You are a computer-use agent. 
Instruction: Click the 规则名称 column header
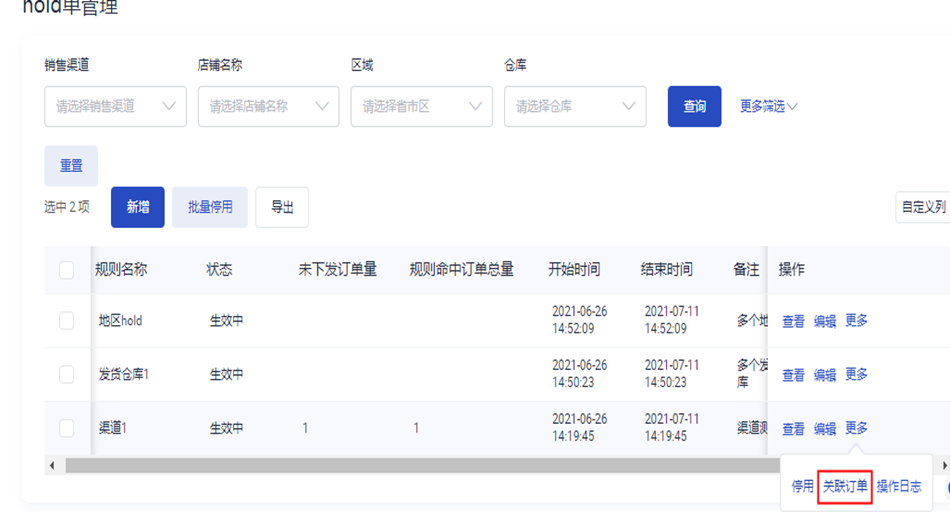pos(121,270)
